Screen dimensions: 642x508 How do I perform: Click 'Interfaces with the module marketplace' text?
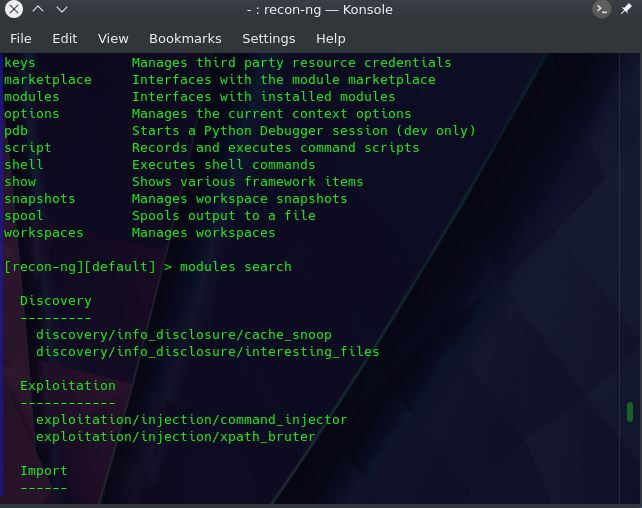pyautogui.click(x=283, y=80)
